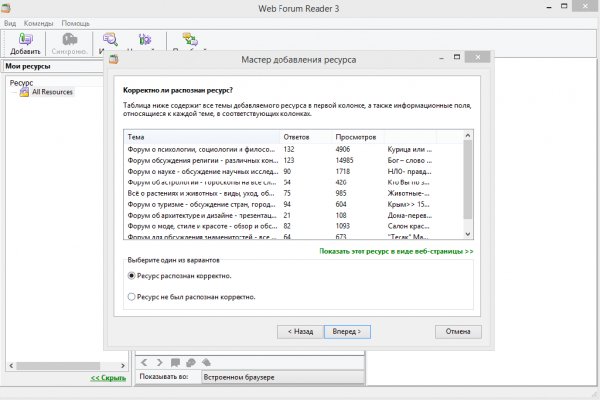600x400 pixels.
Task: Click the Ответов column header
Action: click(x=306, y=137)
